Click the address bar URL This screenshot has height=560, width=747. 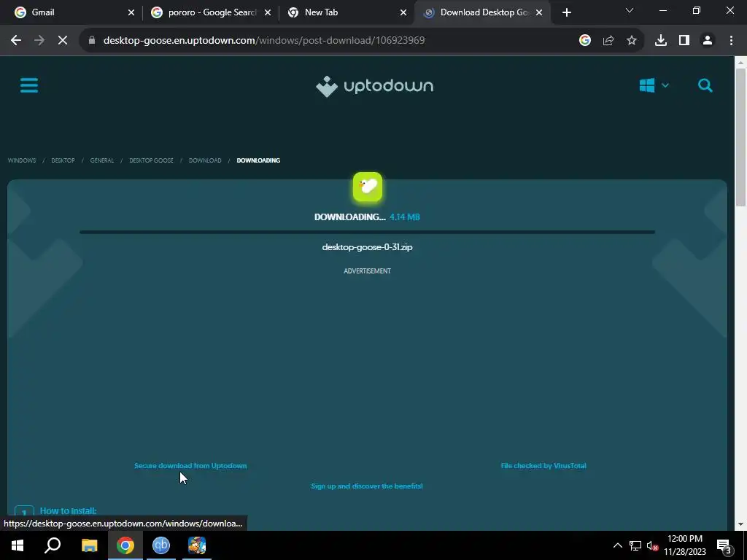(264, 41)
